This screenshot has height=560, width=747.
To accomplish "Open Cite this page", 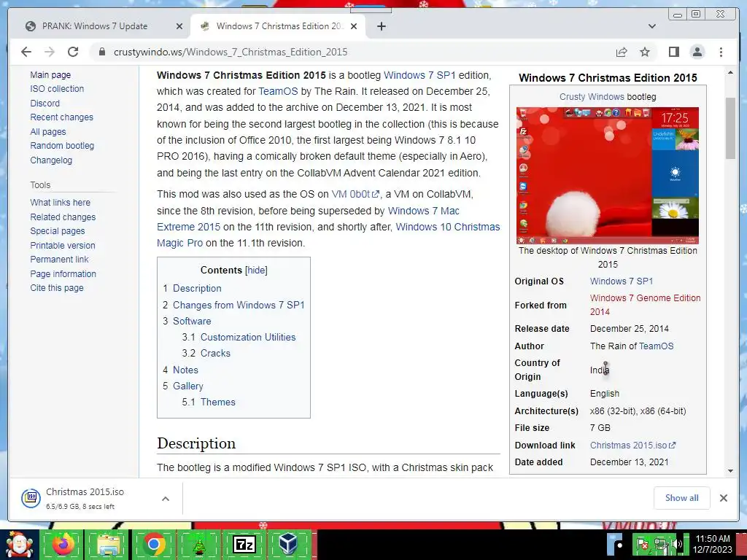I will pos(57,287).
